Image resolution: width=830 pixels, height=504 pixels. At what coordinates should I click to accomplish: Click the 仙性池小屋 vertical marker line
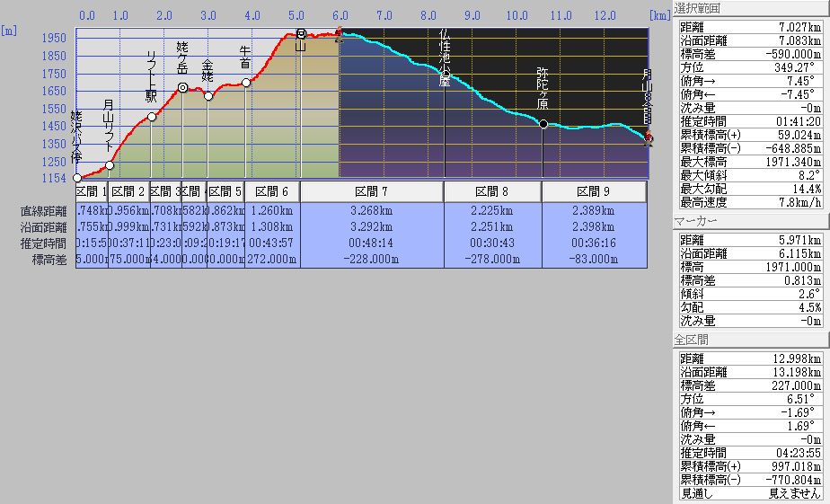pos(445,135)
